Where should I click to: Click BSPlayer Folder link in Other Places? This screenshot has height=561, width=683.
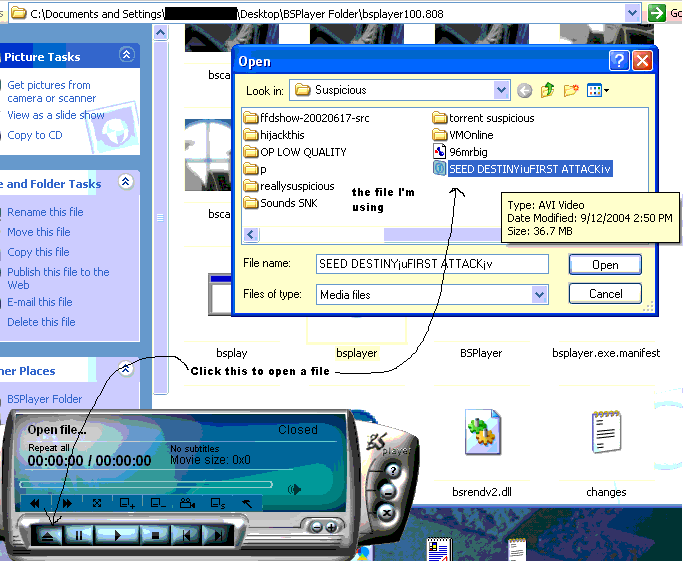coord(44,399)
